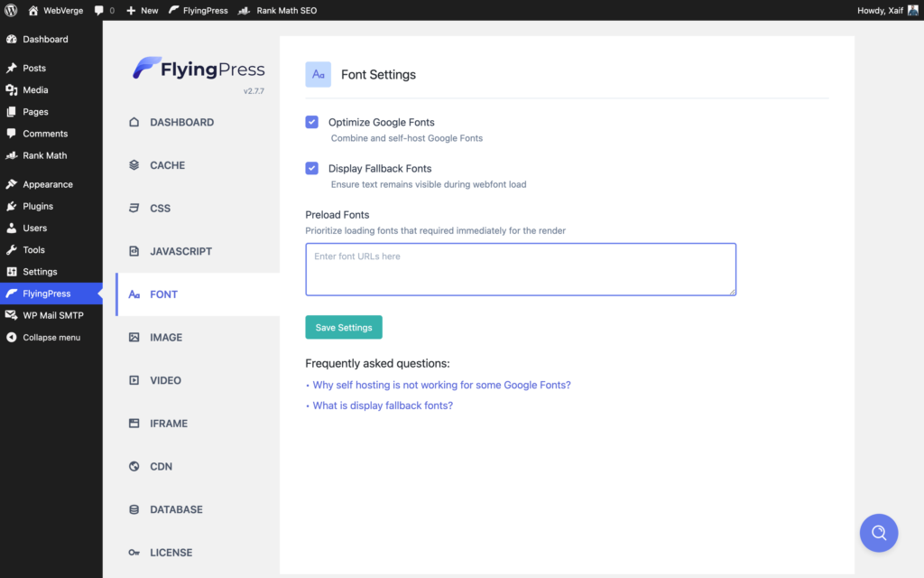Open Video settings in FlyingPress
The width and height of the screenshot is (924, 578).
(x=166, y=380)
